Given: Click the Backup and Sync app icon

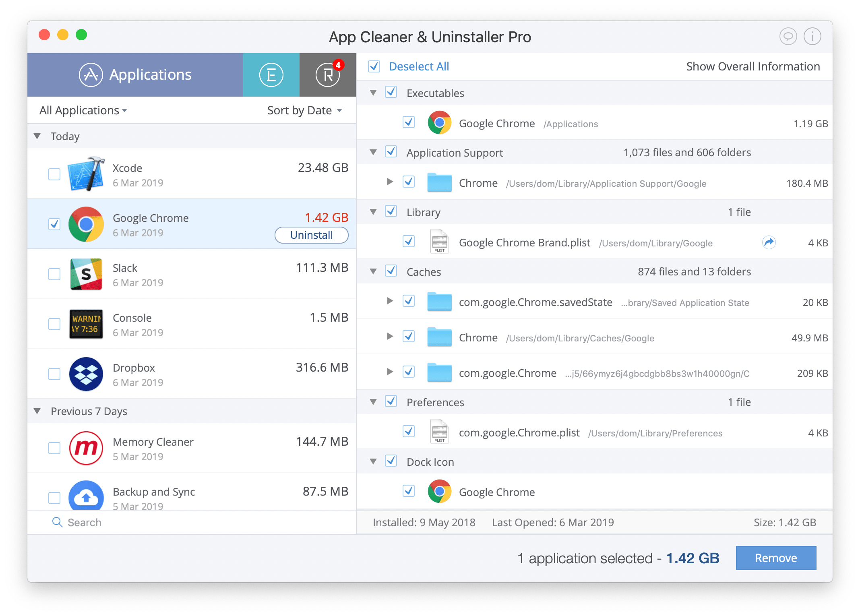Looking at the screenshot, I should 85,494.
